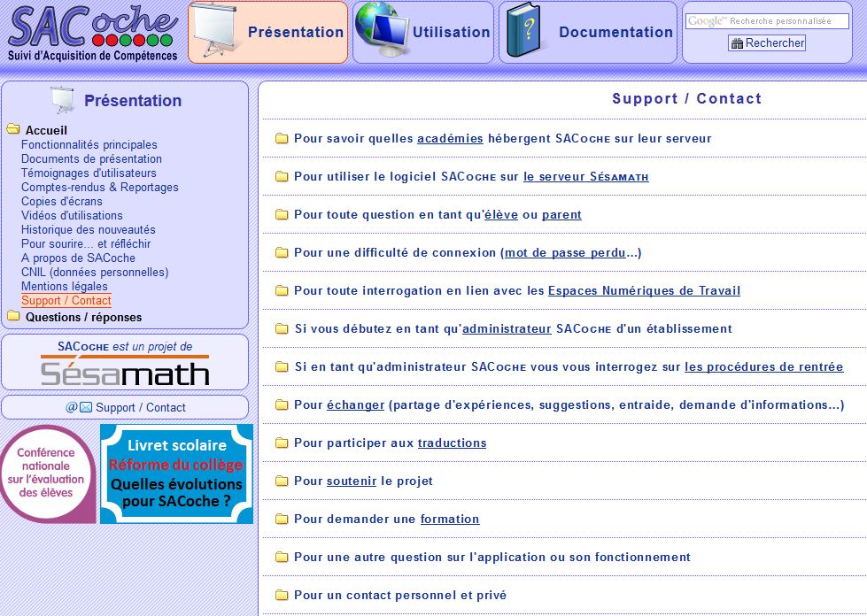Viewport: 867px width, 616px height.
Task: Open Copies d'écrans
Action: coord(61,202)
